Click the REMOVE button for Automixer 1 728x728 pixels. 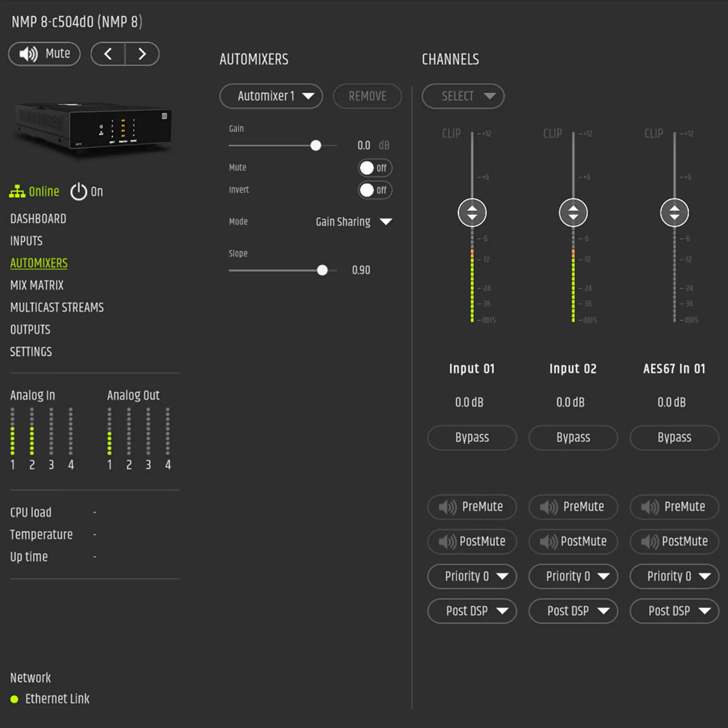pos(367,96)
